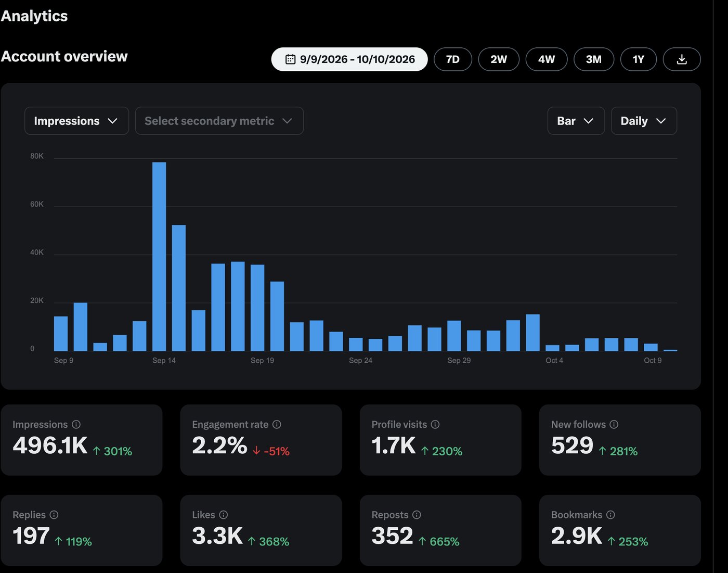Click the -51% engagement change indicator
This screenshot has width=728, height=573.
click(271, 451)
